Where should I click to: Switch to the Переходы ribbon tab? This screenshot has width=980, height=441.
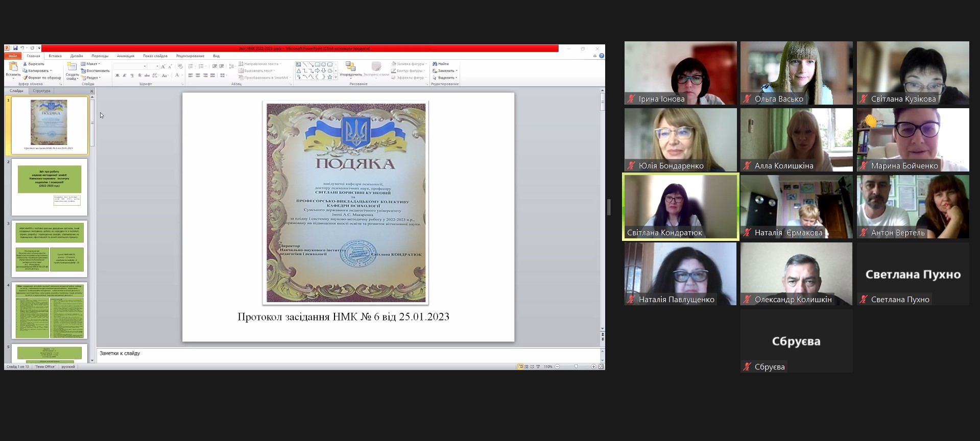point(100,56)
